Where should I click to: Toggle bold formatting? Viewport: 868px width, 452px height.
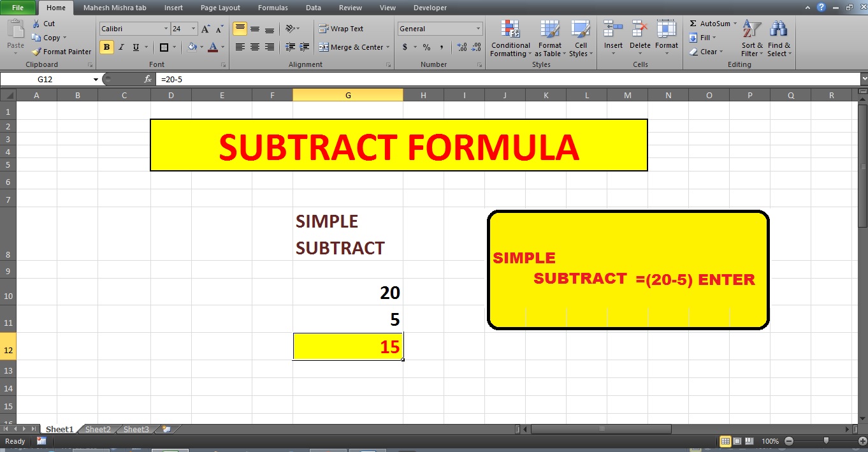point(106,47)
